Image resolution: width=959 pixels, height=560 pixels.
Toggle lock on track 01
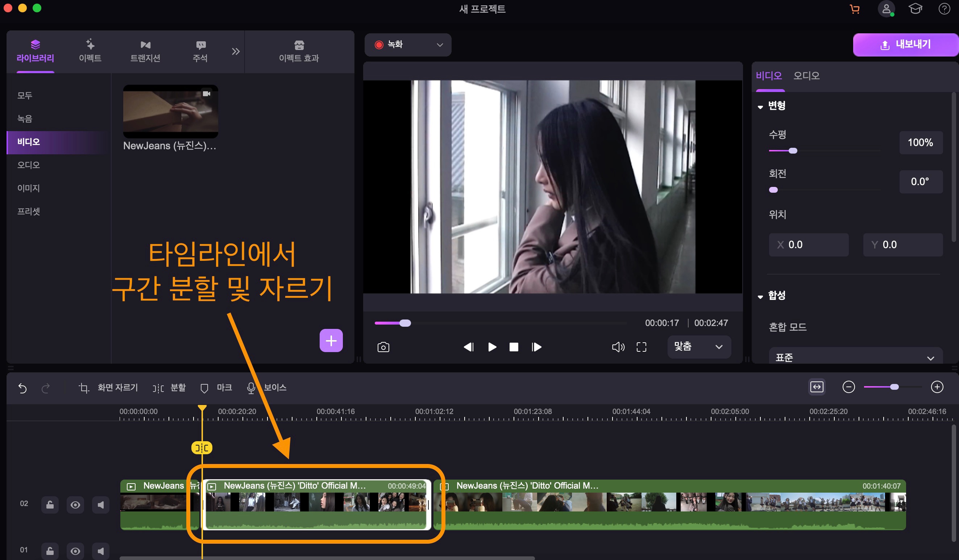tap(50, 551)
